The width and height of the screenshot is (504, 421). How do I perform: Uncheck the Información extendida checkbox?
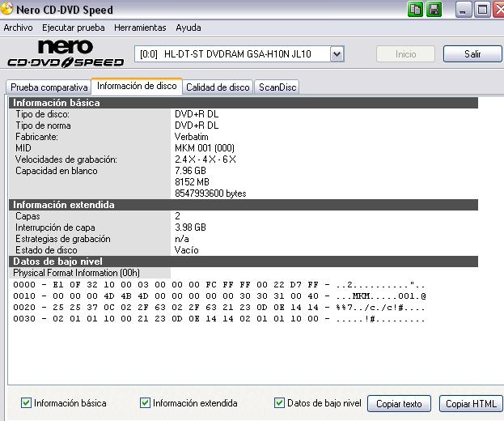coord(146,402)
